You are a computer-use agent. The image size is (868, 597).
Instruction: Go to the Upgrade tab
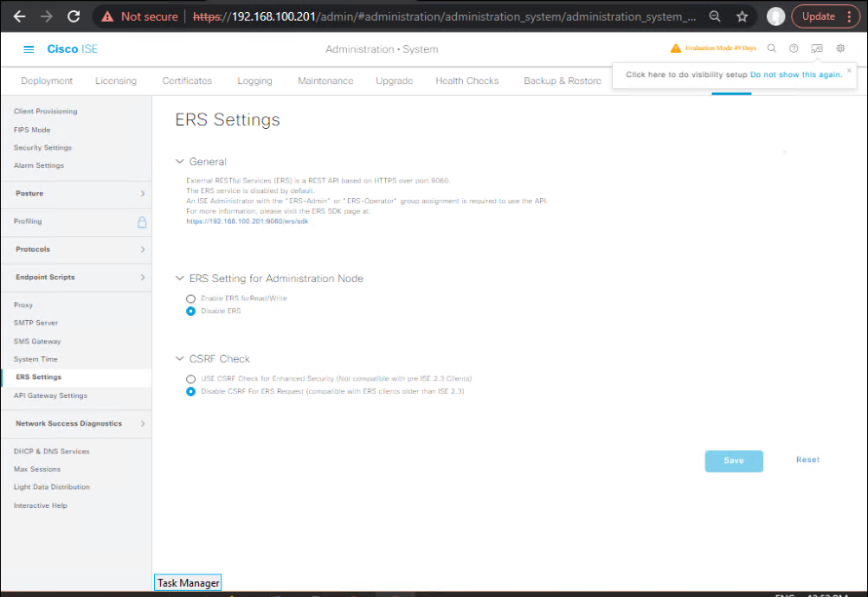pyautogui.click(x=394, y=80)
